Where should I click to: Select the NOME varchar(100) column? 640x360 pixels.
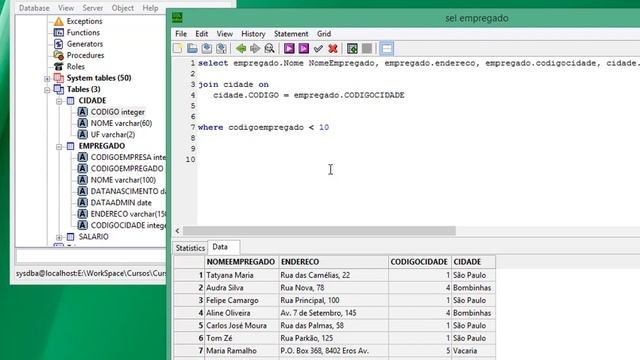point(123,180)
